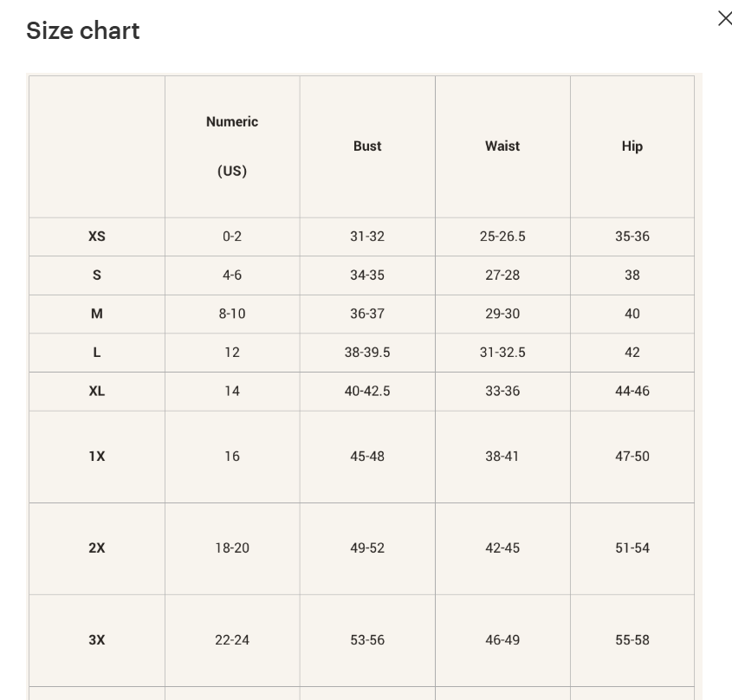This screenshot has width=732, height=700.
Task: Click the L size row label
Action: (x=97, y=353)
